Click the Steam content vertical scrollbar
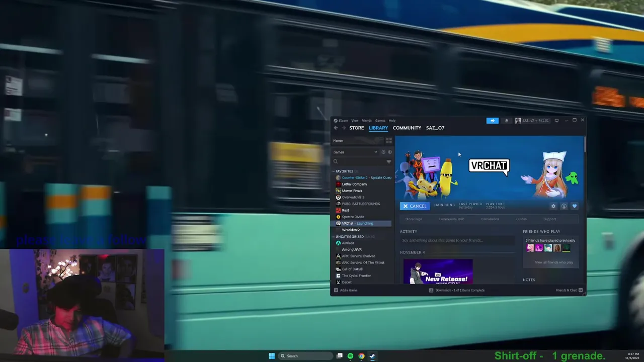This screenshot has width=644, height=362. click(x=585, y=144)
